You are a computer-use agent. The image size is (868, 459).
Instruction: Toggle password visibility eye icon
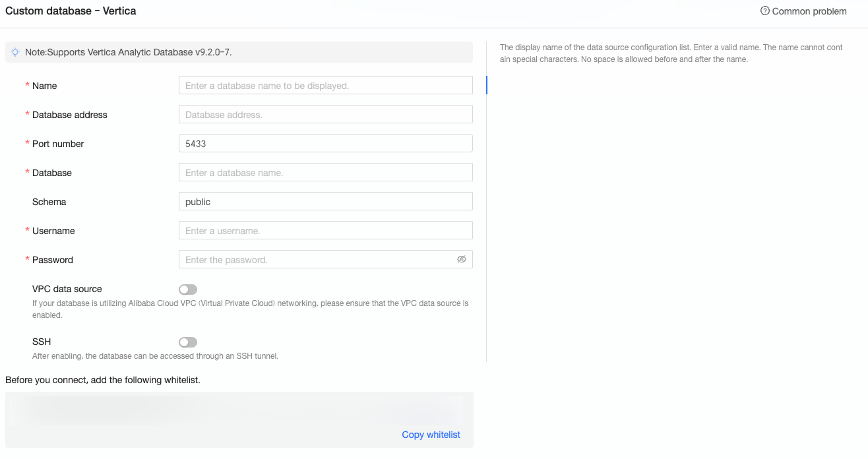coord(462,259)
